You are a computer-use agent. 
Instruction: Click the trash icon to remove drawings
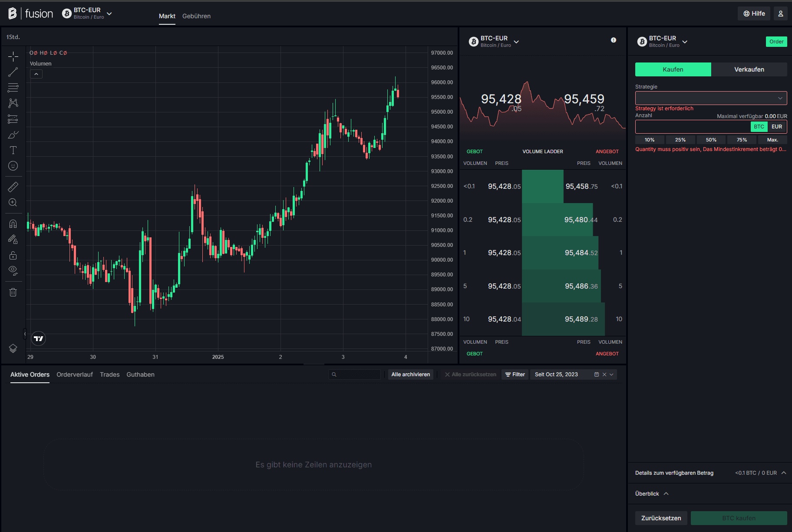pos(13,292)
